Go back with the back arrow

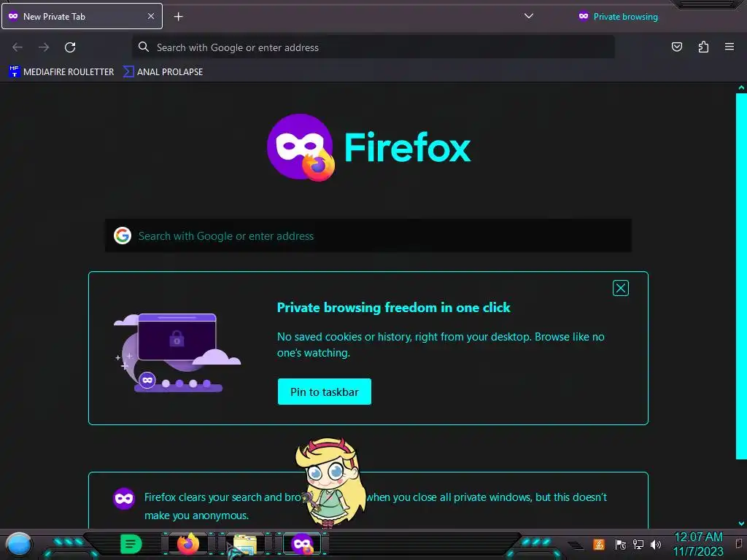[18, 47]
